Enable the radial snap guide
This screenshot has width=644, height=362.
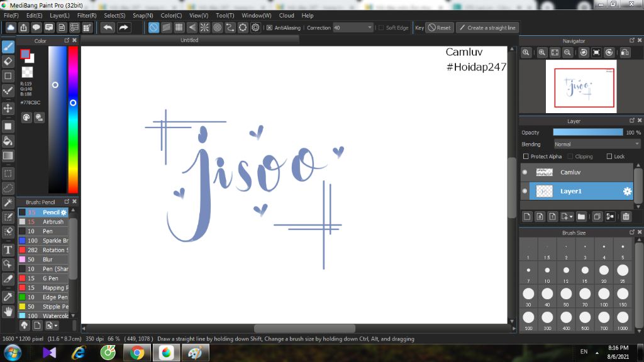tap(204, 28)
